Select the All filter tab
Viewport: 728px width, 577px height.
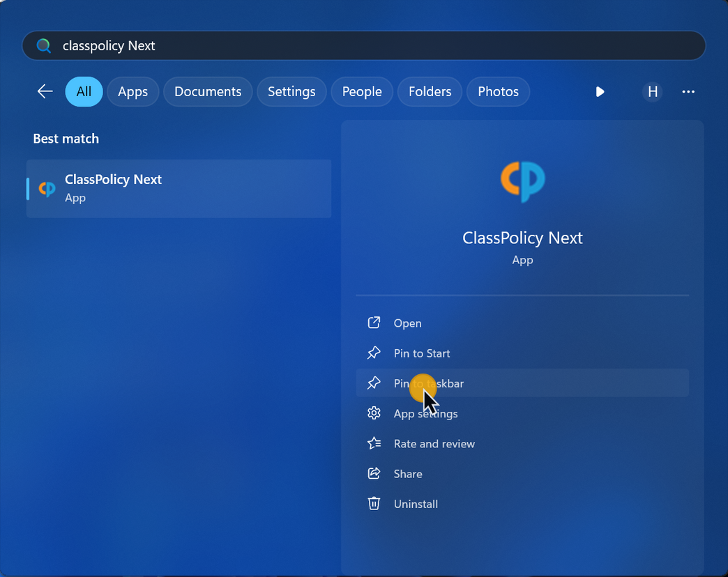click(x=84, y=91)
